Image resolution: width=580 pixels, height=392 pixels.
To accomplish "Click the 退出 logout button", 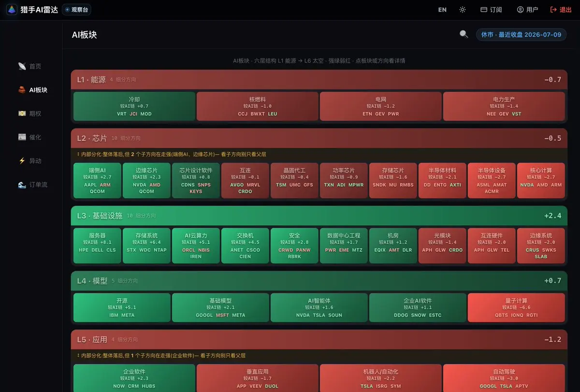I will pyautogui.click(x=561, y=10).
